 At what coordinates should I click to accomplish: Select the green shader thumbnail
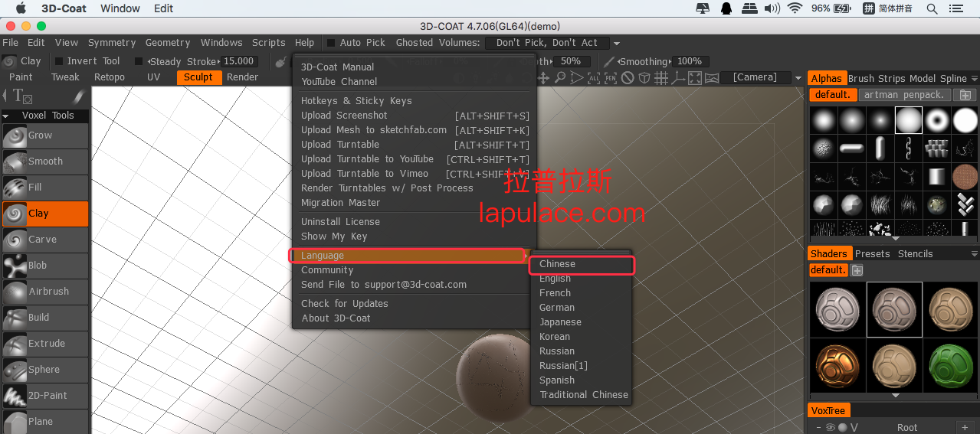pyautogui.click(x=951, y=367)
